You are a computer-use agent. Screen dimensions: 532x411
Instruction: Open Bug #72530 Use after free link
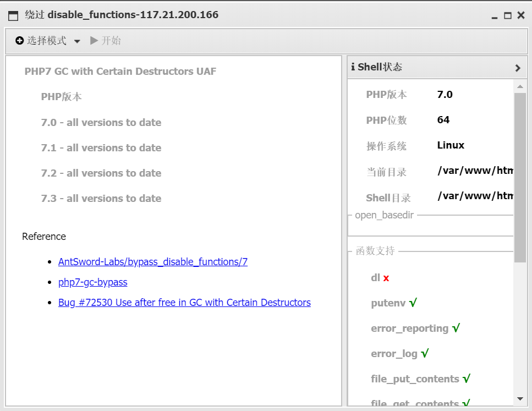[184, 303]
